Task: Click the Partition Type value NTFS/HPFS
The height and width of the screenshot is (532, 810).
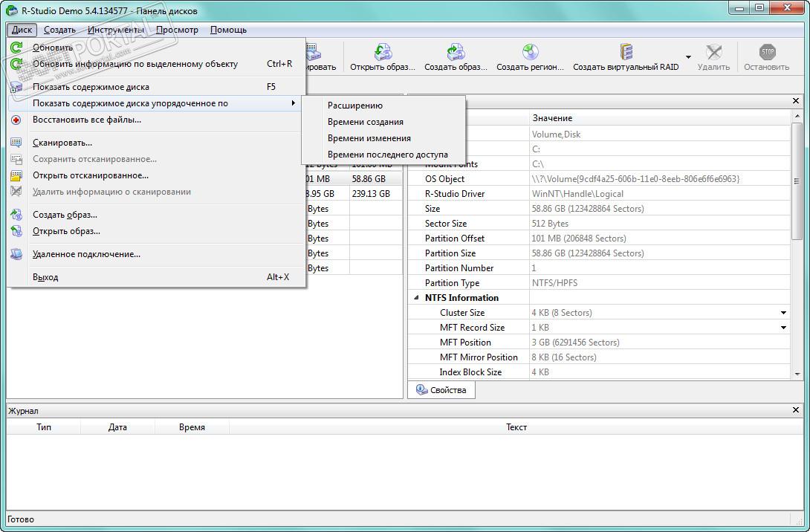Action: point(555,284)
